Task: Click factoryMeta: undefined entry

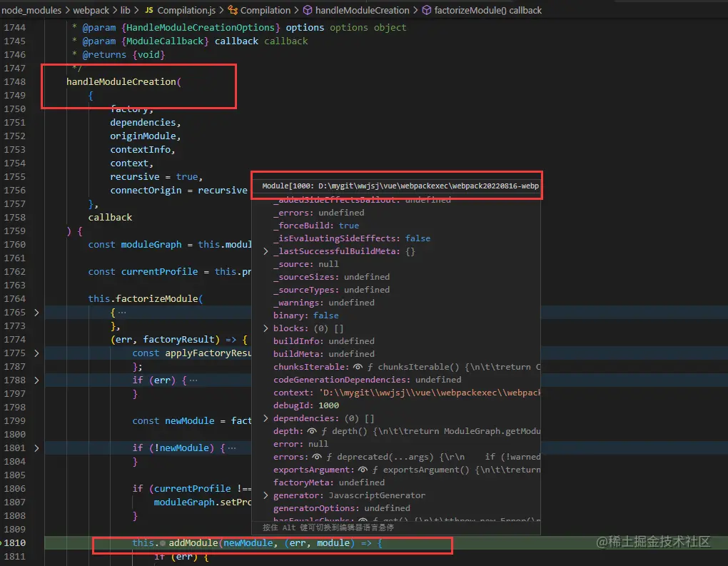Action: tap(329, 483)
